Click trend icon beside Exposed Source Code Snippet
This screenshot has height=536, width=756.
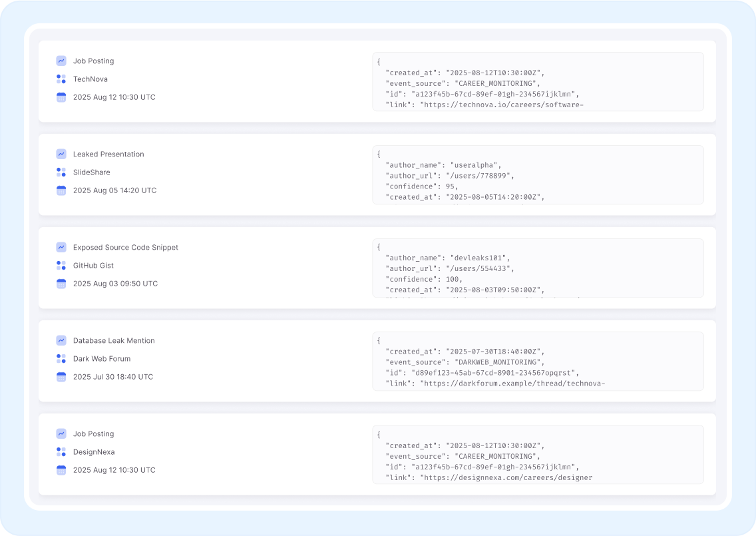tap(61, 247)
